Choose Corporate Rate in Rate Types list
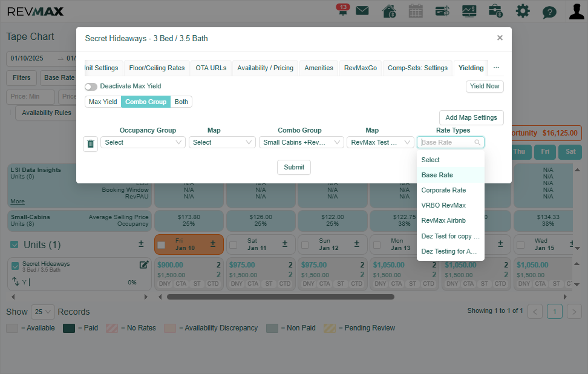Screen dimensions: 588x374 (x=450, y=190)
